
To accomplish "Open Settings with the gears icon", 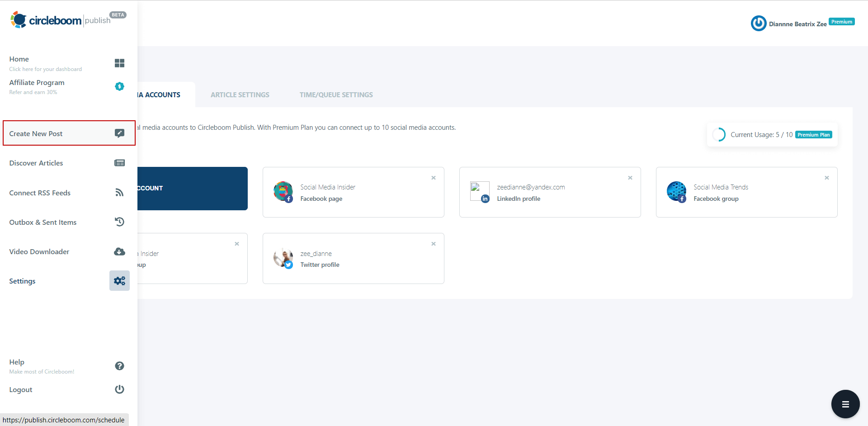I will click(x=119, y=280).
